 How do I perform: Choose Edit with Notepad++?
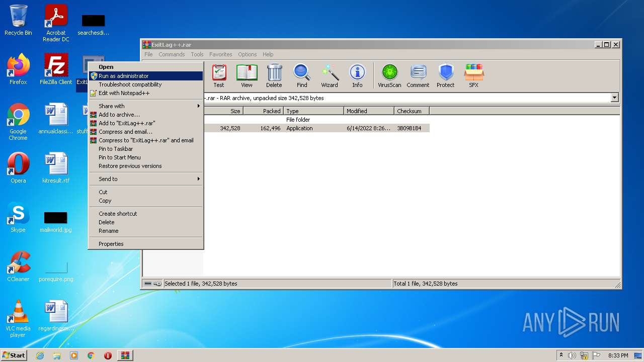pyautogui.click(x=146, y=93)
